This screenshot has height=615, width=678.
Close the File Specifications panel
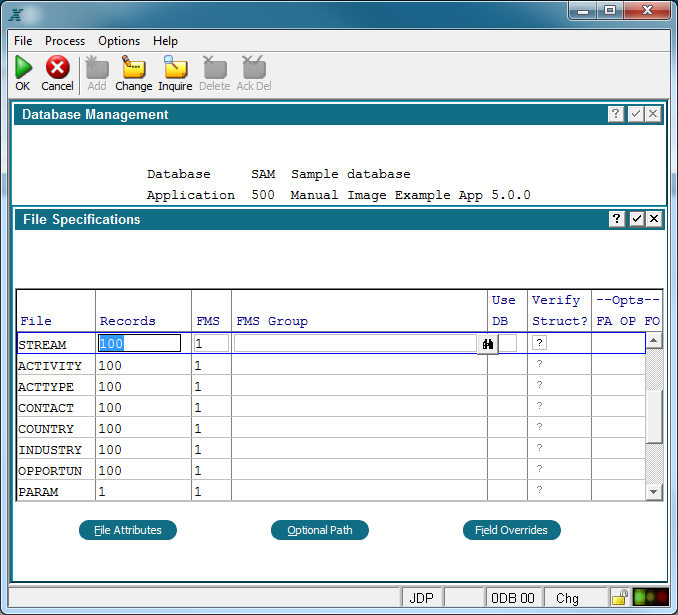pos(654,219)
